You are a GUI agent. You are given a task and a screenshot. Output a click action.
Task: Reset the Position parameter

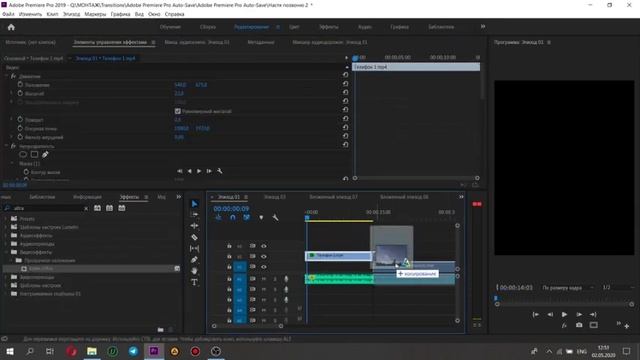click(x=345, y=84)
